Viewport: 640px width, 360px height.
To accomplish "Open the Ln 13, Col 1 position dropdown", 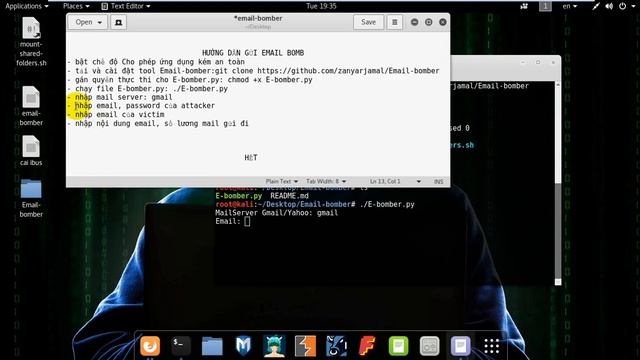I will coord(395,181).
